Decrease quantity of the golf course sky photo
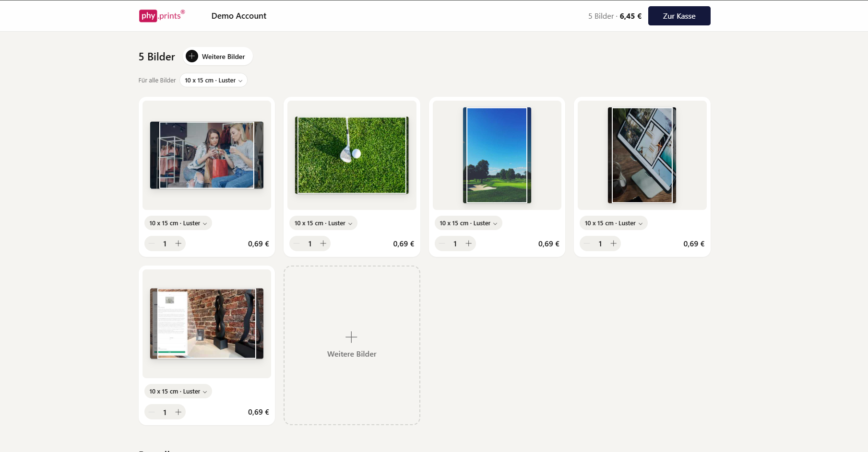This screenshot has height=452, width=868. (x=442, y=243)
